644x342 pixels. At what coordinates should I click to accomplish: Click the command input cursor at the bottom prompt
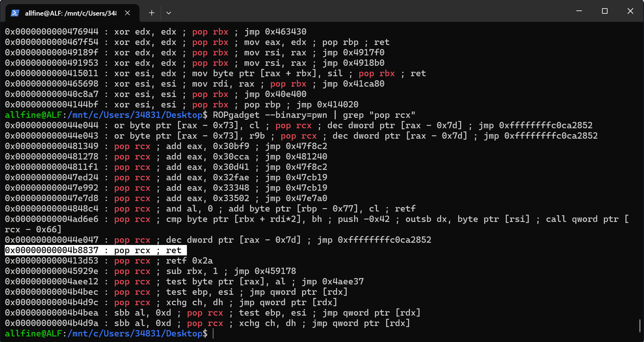point(213,333)
